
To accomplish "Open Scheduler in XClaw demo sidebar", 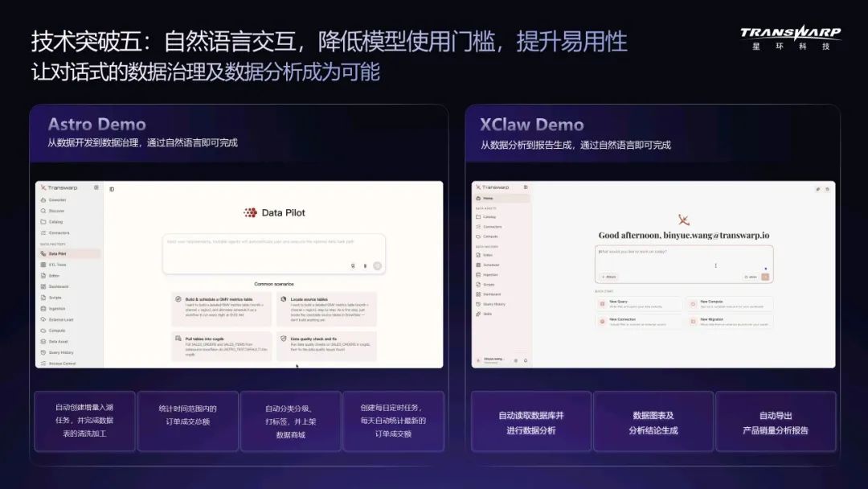I will click(x=488, y=265).
